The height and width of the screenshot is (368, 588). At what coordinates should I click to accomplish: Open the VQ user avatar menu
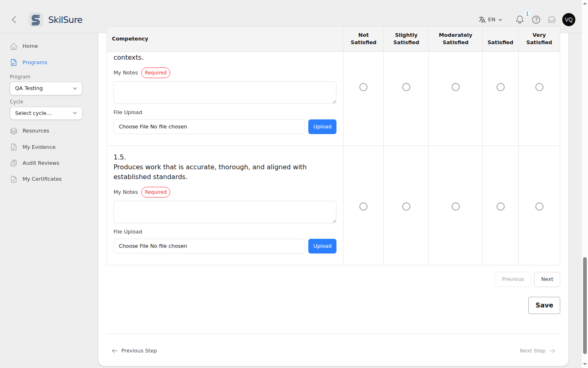569,20
